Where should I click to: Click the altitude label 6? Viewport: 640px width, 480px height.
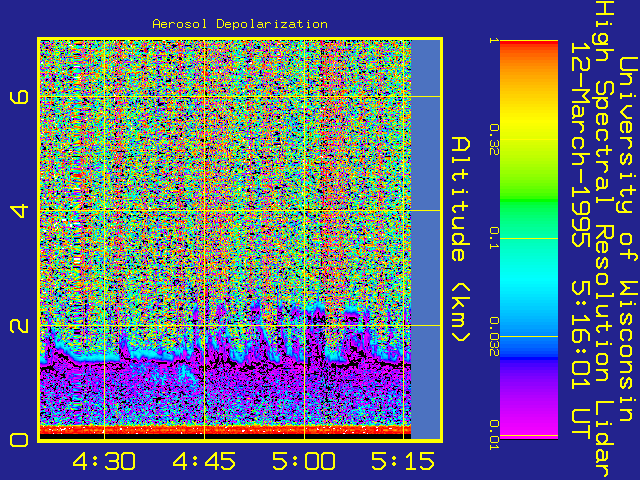(20, 97)
